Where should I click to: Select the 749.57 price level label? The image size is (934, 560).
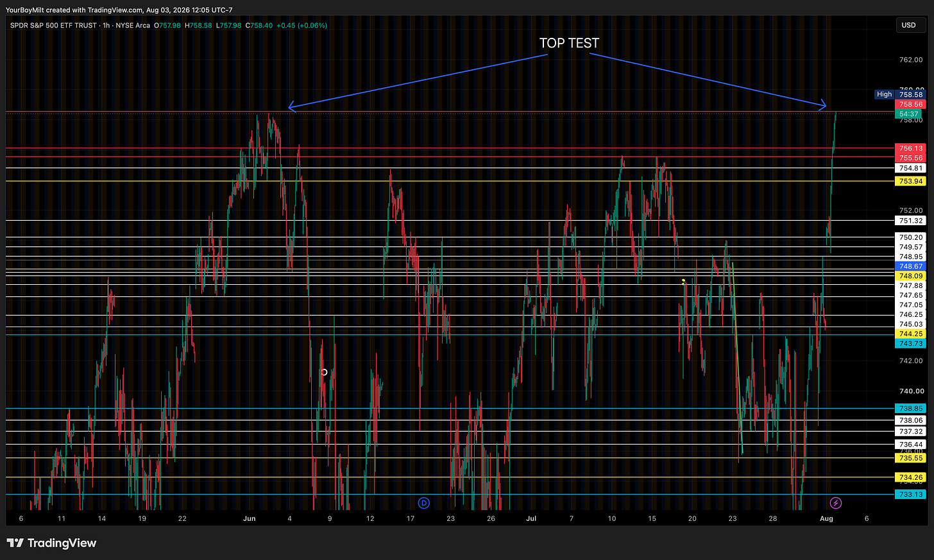click(911, 247)
